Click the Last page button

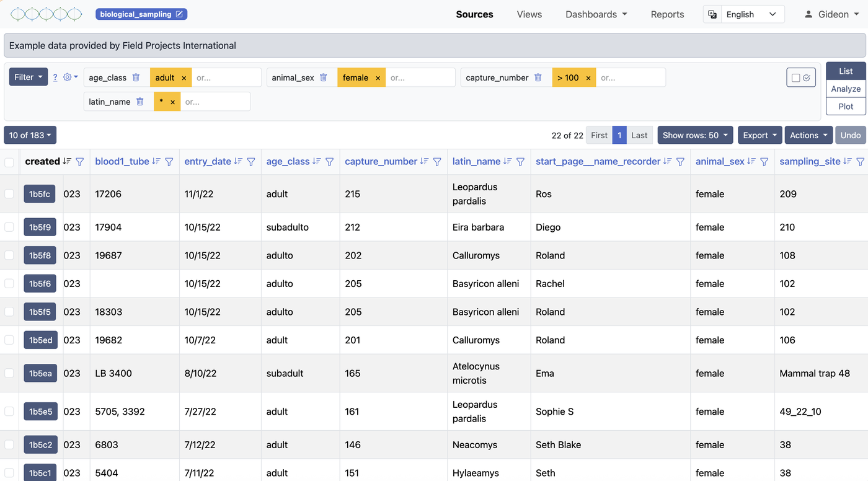tap(639, 135)
